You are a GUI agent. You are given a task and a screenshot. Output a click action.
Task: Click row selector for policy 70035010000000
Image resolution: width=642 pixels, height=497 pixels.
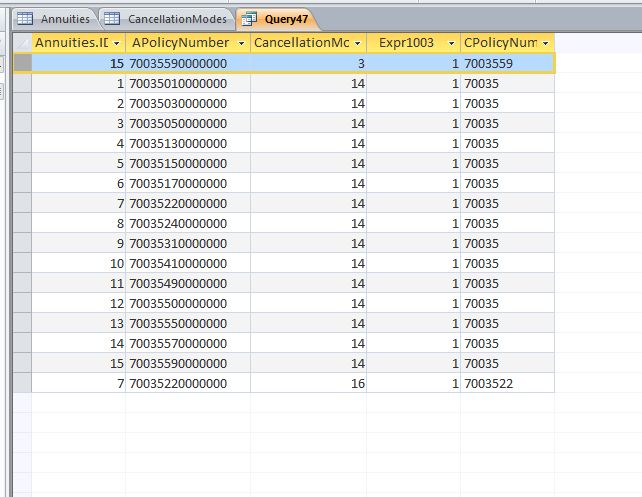pyautogui.click(x=23, y=84)
